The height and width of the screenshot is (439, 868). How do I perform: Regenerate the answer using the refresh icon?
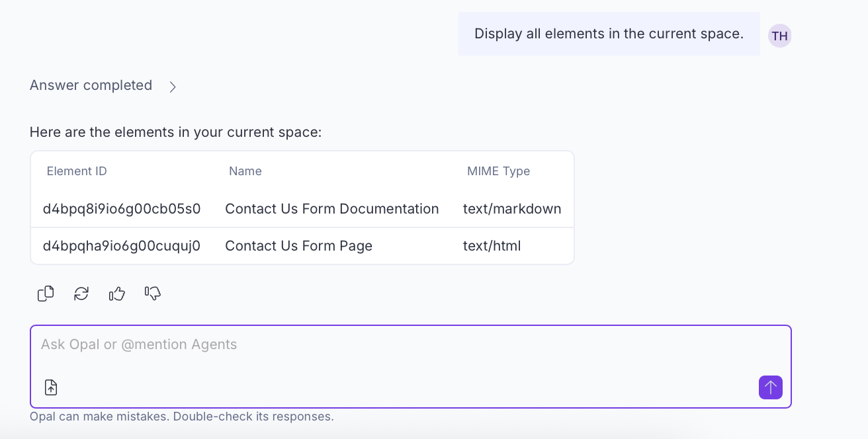[x=81, y=294]
